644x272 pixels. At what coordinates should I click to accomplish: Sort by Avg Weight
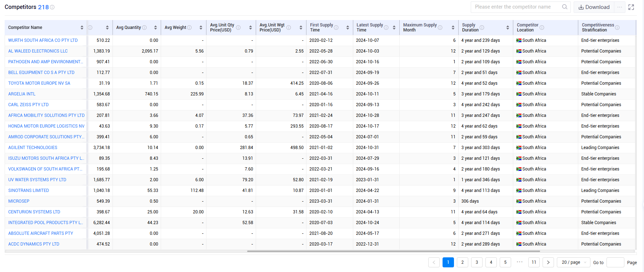pyautogui.click(x=201, y=28)
